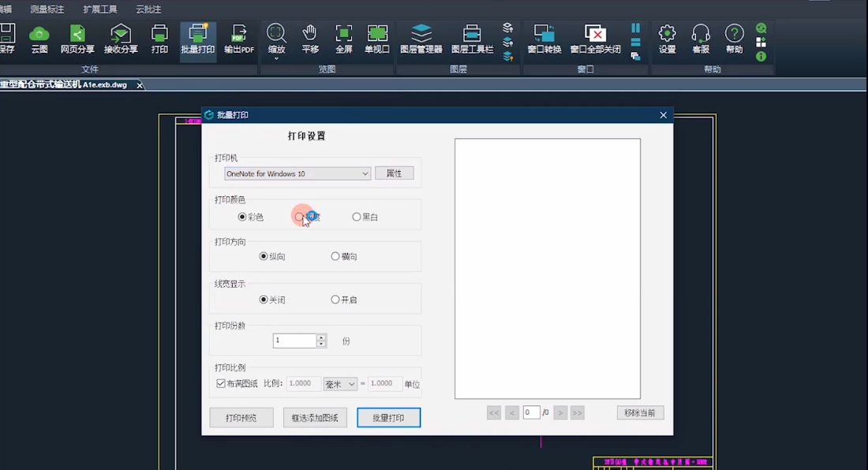
Task: Click the 接收分享 receive share icon
Action: point(121,33)
